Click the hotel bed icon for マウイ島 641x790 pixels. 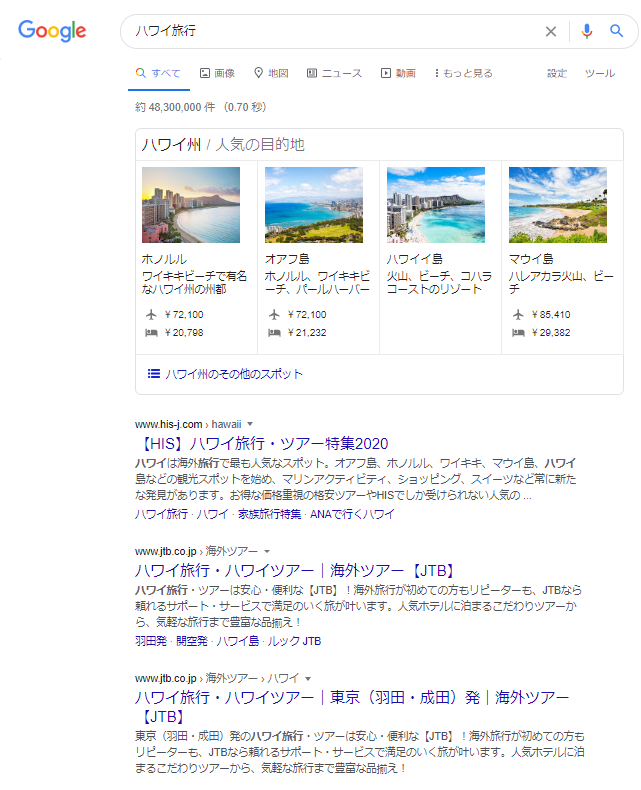coord(518,333)
